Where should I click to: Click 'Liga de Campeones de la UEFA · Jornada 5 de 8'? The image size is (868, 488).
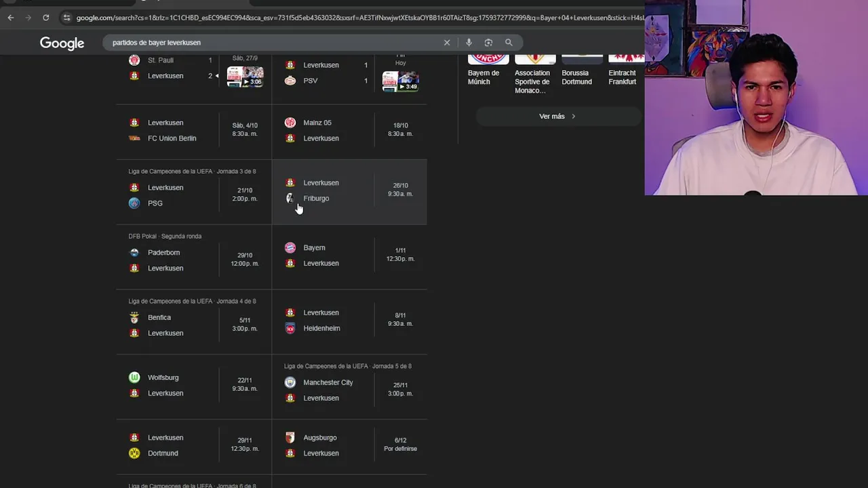[348, 367]
